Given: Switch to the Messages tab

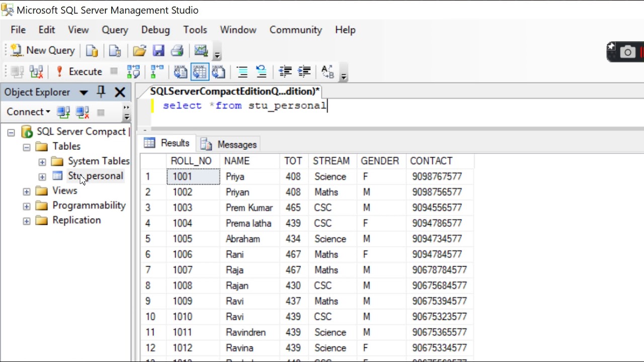Looking at the screenshot, I should [229, 144].
